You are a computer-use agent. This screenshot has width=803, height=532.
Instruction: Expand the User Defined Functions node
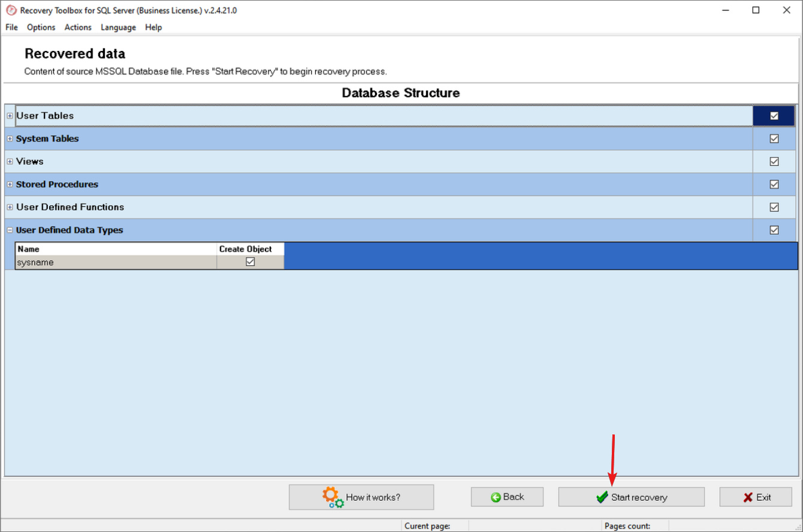[10, 207]
